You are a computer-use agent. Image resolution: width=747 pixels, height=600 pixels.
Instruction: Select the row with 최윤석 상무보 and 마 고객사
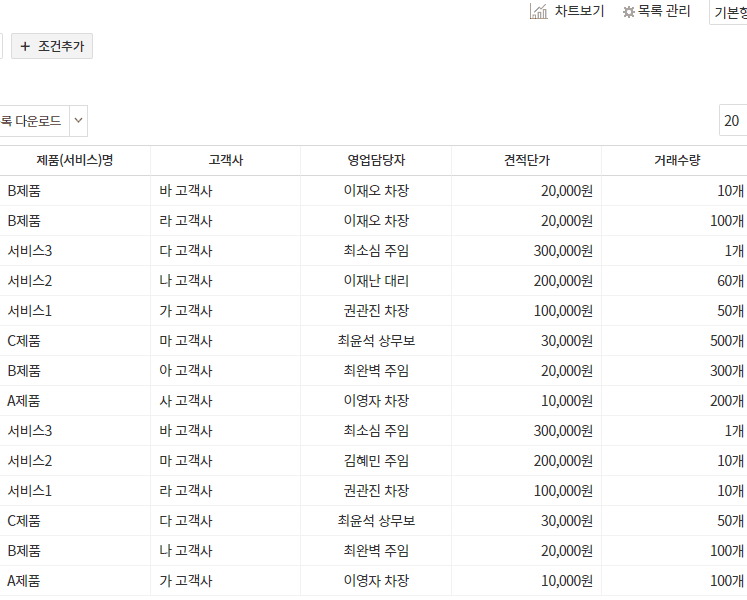click(x=376, y=341)
